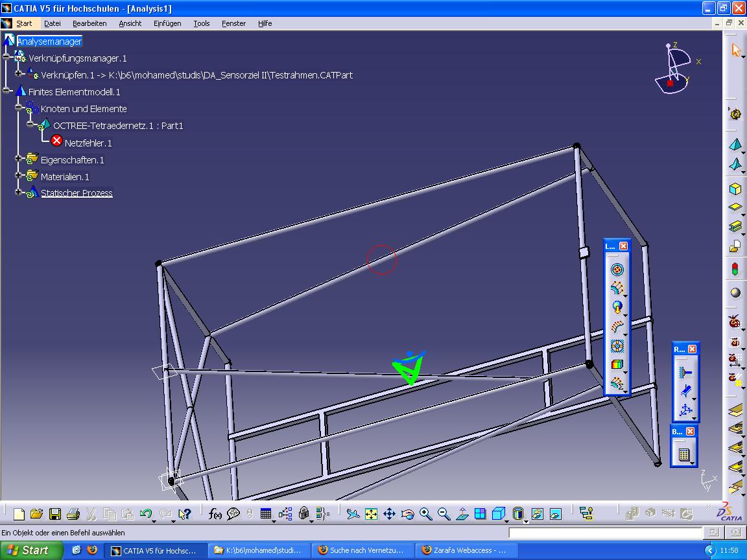Viewport: 747px width, 560px height.
Task: Click the gray sphere material icon
Action: (735, 292)
